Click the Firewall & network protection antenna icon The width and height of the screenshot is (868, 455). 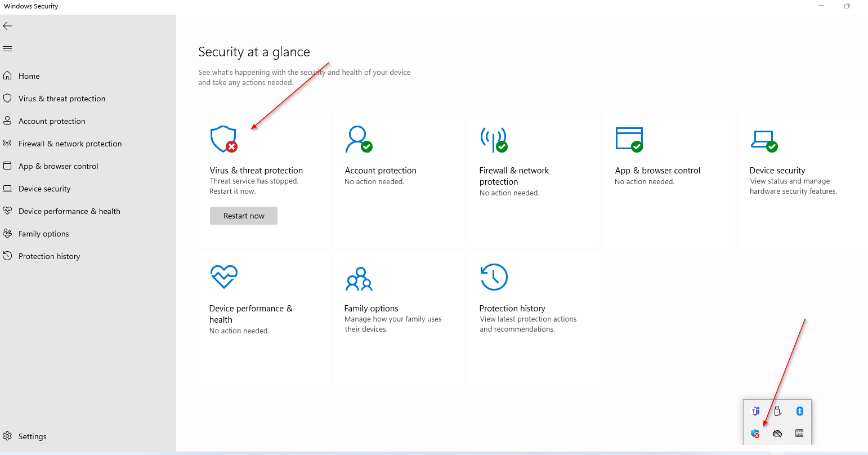pos(493,139)
